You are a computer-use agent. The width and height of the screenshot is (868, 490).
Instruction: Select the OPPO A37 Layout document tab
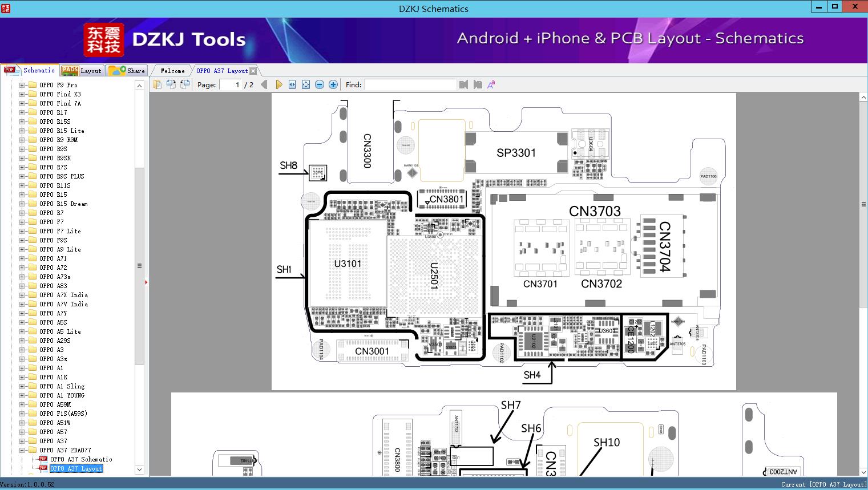click(x=222, y=71)
